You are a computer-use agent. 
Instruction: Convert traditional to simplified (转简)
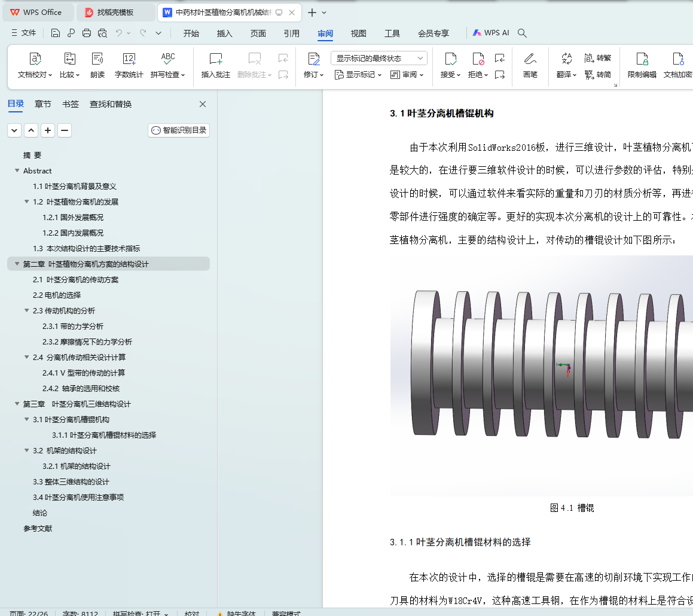pyautogui.click(x=597, y=75)
